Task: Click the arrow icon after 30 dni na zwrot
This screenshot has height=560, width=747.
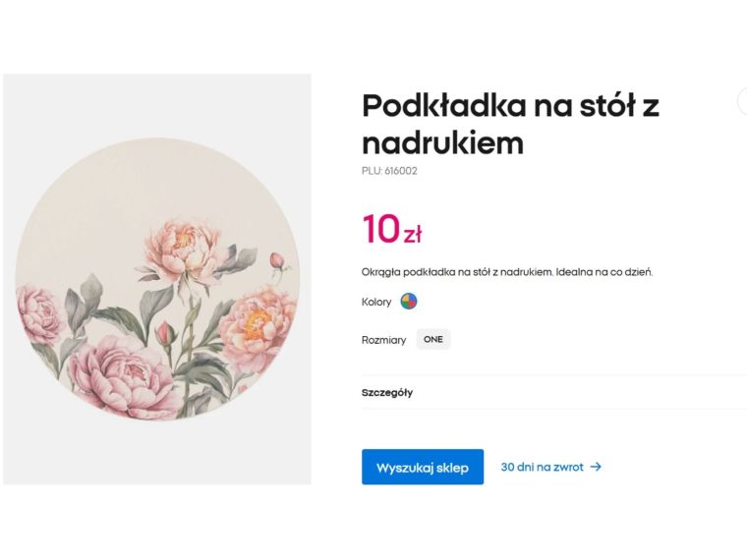Action: coord(596,467)
